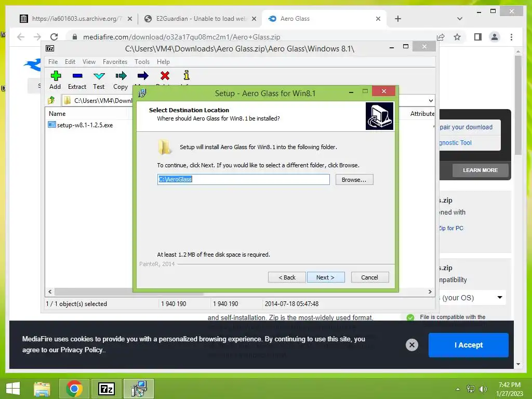The height and width of the screenshot is (399, 532).
Task: Go back in Chrome browser
Action: pyautogui.click(x=21, y=37)
